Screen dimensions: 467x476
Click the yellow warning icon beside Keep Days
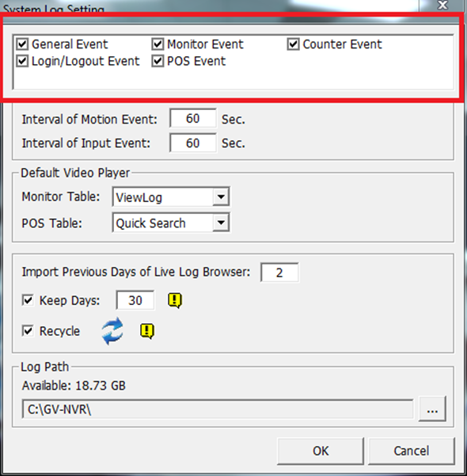[x=175, y=300]
